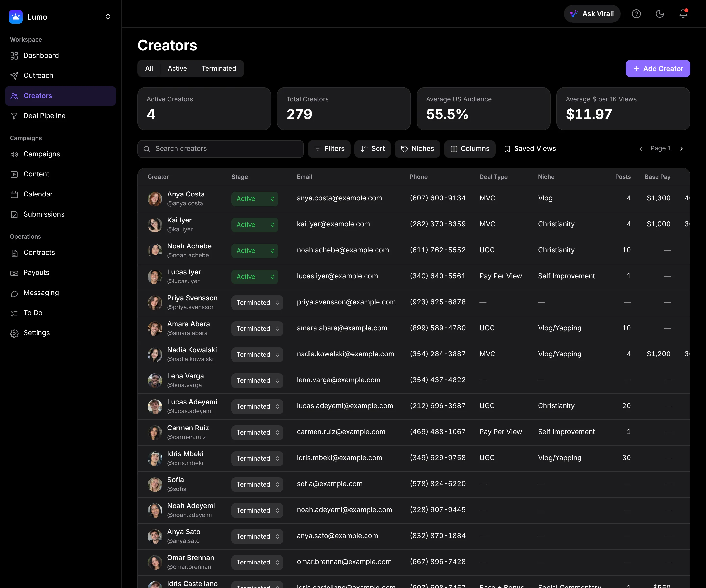Viewport: 706px width, 588px height.
Task: Click nadia.kowalski@example.com email
Action: point(345,354)
